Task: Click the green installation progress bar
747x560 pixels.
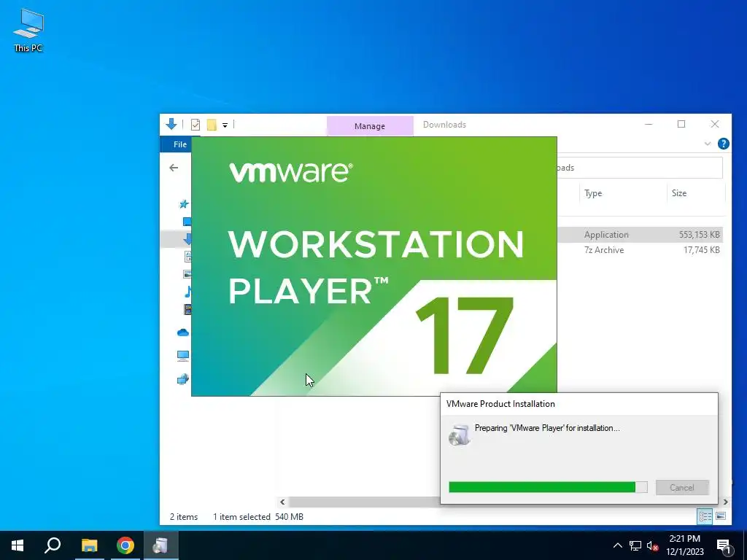Action: point(548,487)
